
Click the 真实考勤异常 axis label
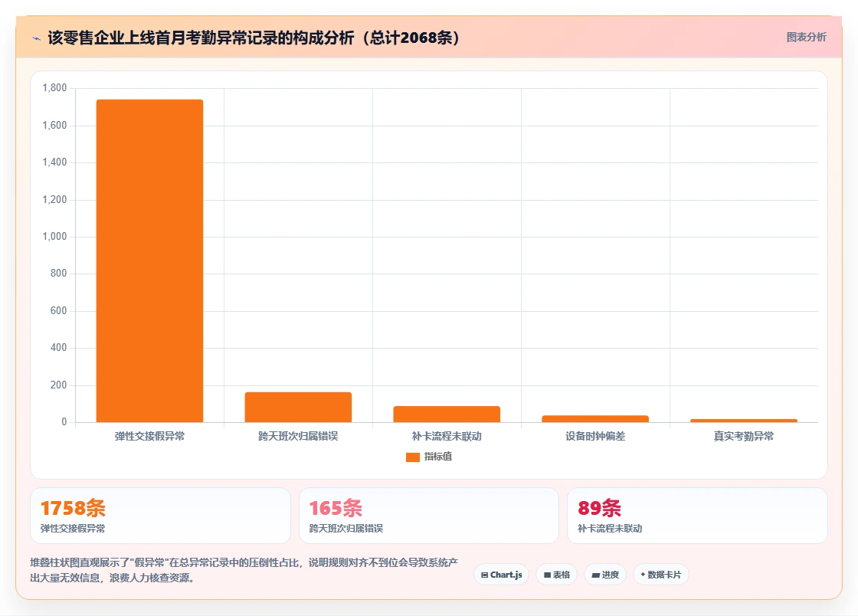click(744, 436)
